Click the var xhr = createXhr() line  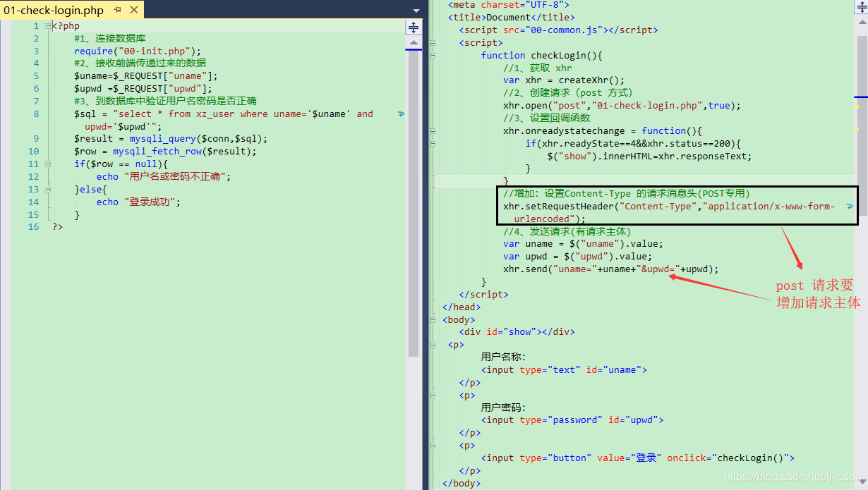coord(564,80)
